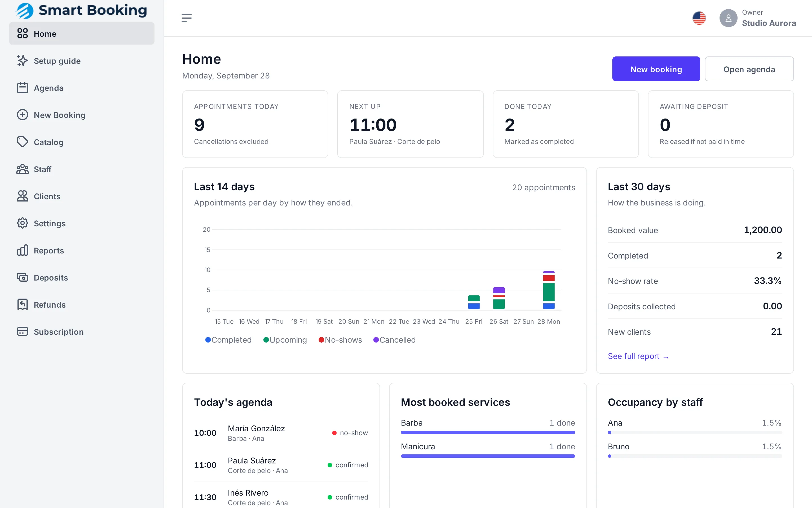Go to Setup guide menu item

(81, 61)
